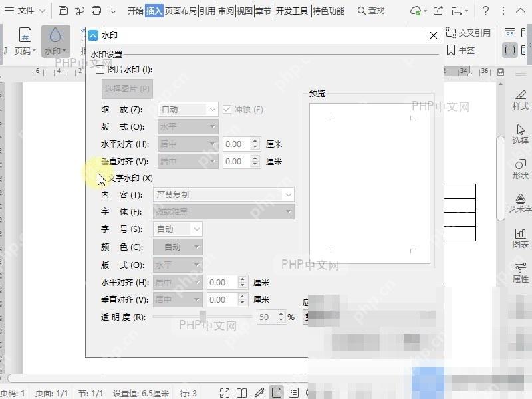Switch to the 开发工具 tab
The width and height of the screenshot is (532, 399).
tap(291, 11)
